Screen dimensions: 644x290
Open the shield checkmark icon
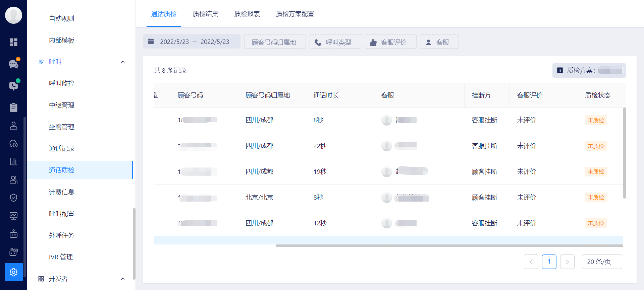pyautogui.click(x=14, y=198)
